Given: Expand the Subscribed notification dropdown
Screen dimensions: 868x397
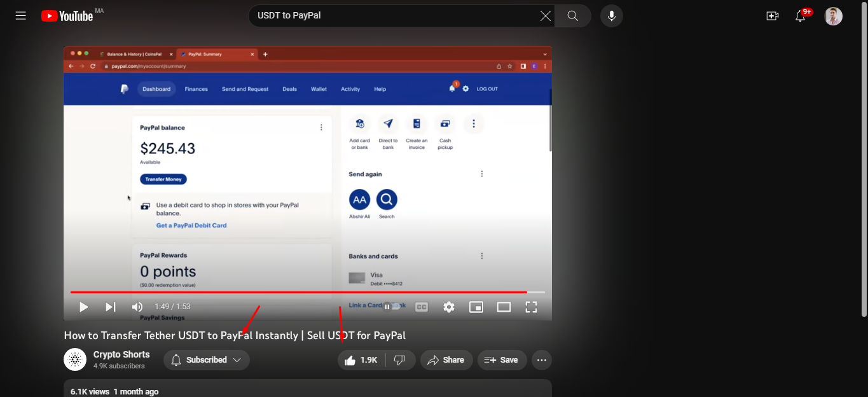Looking at the screenshot, I should click(x=207, y=359).
